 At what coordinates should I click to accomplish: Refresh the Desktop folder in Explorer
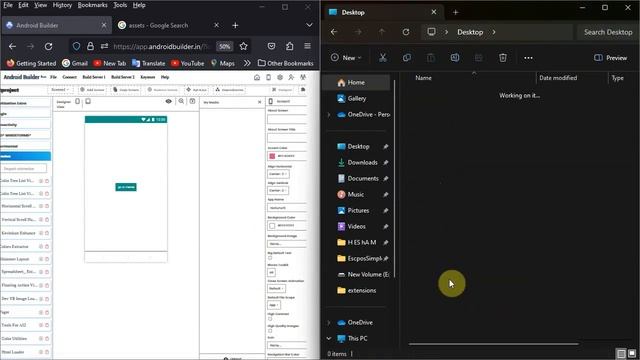406,32
